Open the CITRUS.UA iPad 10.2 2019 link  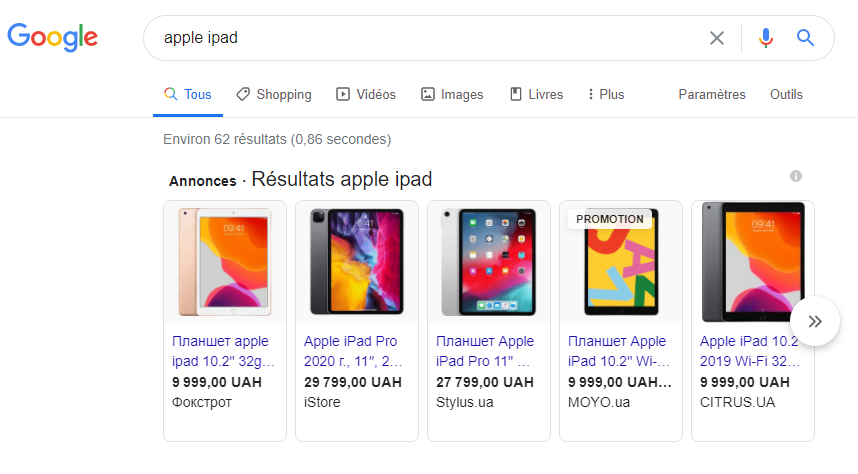tap(752, 350)
